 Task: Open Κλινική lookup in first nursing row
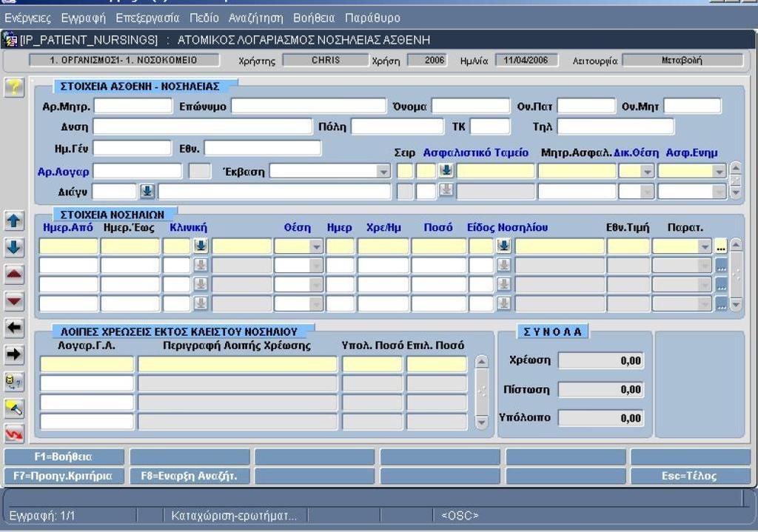(201, 246)
